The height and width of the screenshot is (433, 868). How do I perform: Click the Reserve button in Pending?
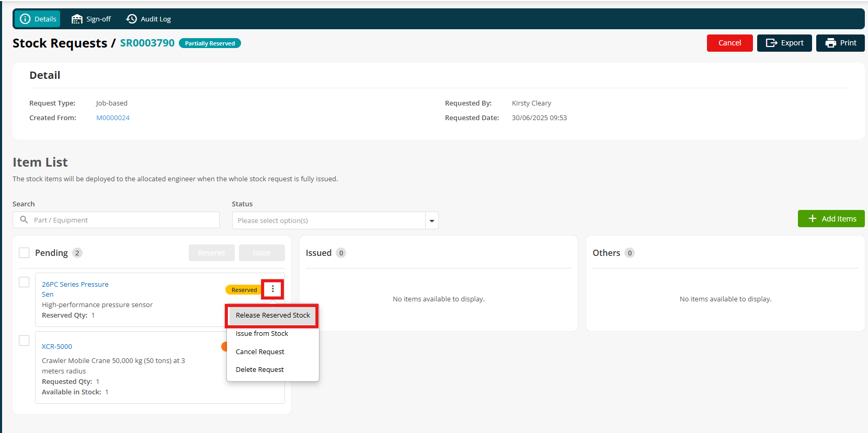(x=212, y=253)
